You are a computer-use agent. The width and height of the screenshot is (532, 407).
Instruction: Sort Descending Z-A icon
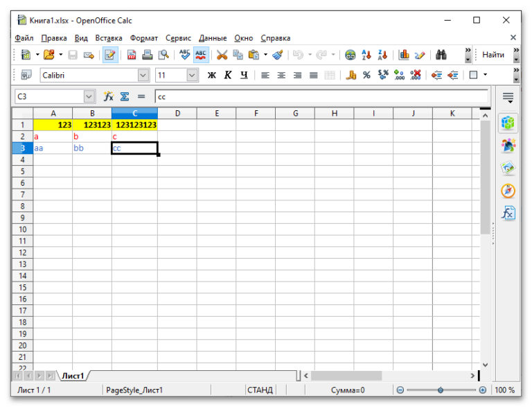382,55
